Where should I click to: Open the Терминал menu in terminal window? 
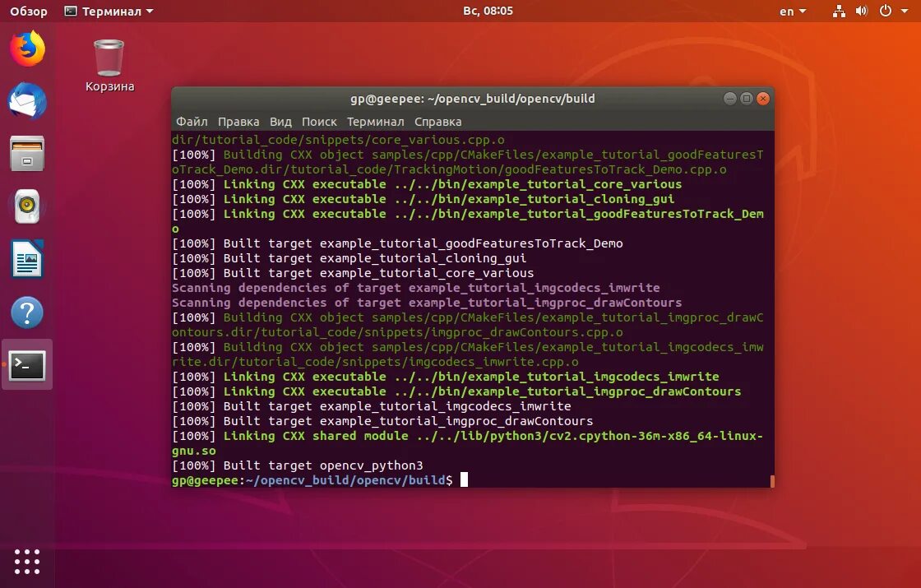375,122
